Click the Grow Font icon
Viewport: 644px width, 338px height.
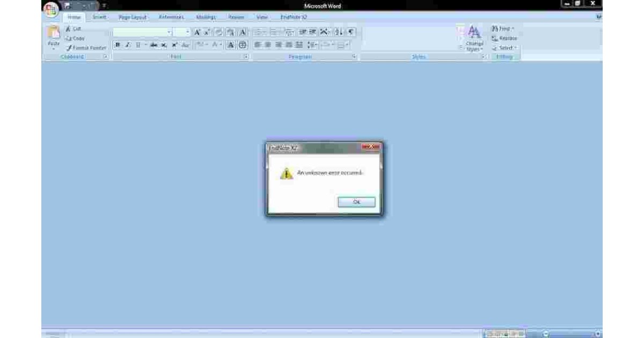[197, 32]
